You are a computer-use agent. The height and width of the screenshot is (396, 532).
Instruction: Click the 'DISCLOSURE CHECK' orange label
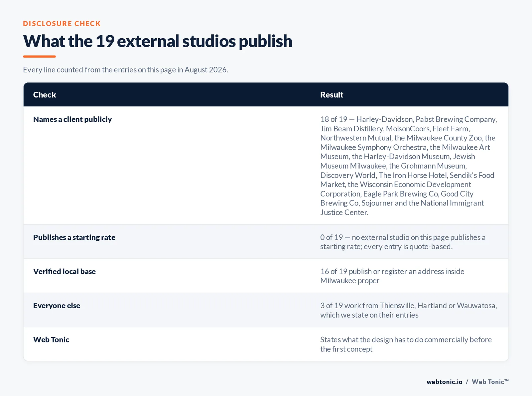62,24
